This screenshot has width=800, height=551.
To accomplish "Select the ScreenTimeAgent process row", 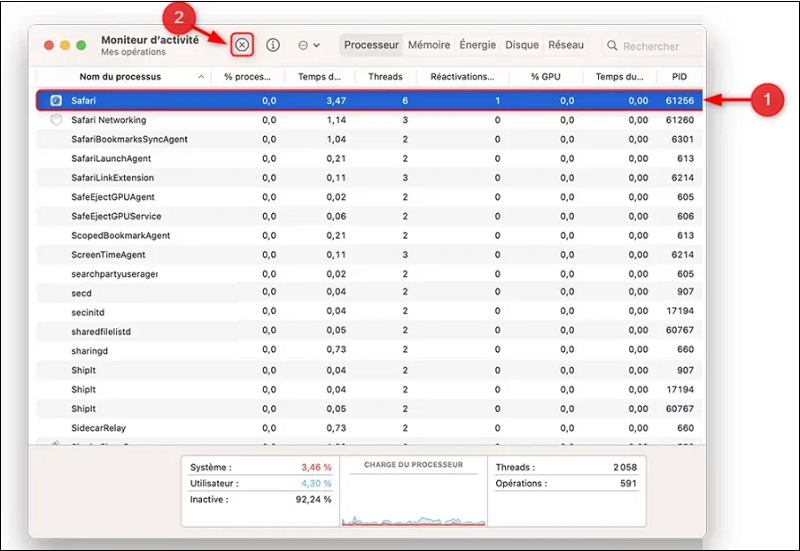I will tap(369, 255).
